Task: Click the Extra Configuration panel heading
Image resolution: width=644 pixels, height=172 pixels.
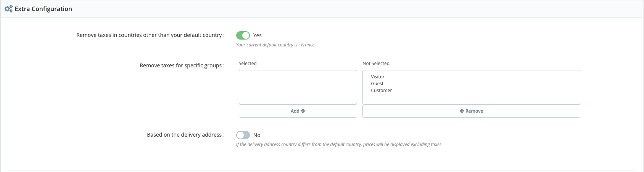Action: point(43,9)
